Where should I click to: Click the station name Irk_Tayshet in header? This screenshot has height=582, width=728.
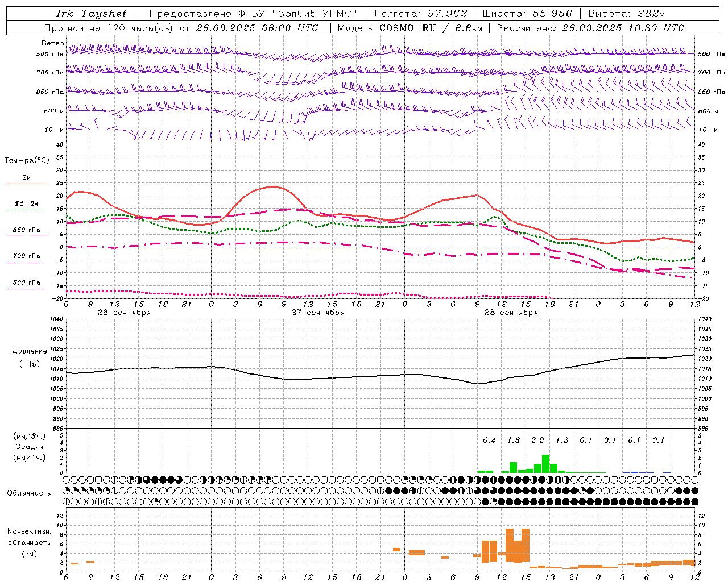click(x=92, y=14)
